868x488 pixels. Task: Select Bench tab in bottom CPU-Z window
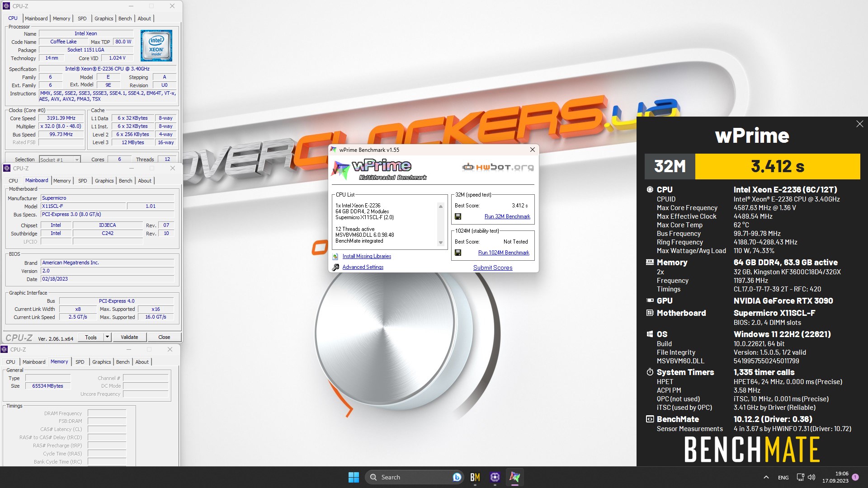tap(123, 362)
